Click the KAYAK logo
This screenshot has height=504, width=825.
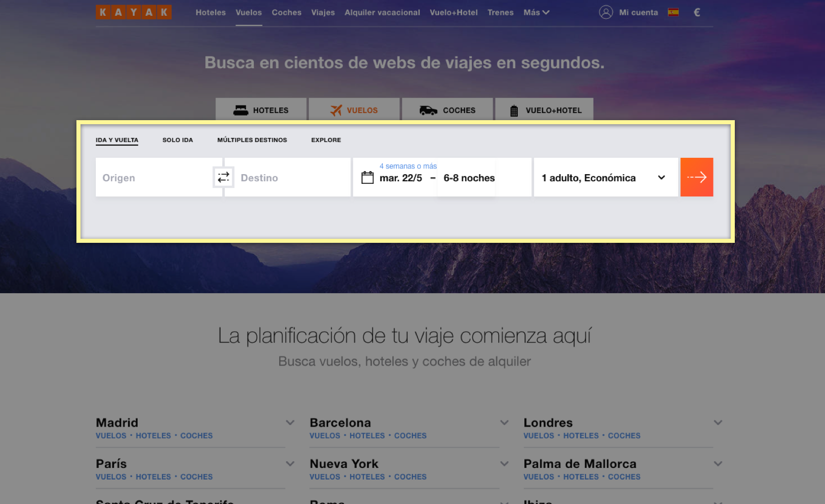pyautogui.click(x=134, y=12)
